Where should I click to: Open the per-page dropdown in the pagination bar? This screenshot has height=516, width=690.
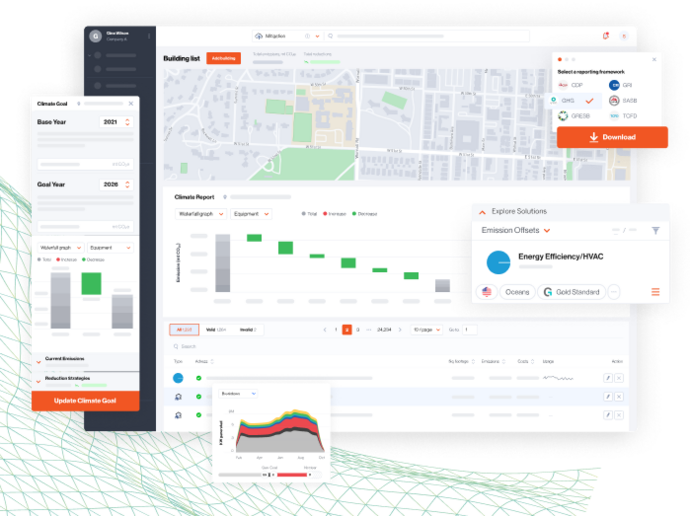pyautogui.click(x=426, y=329)
